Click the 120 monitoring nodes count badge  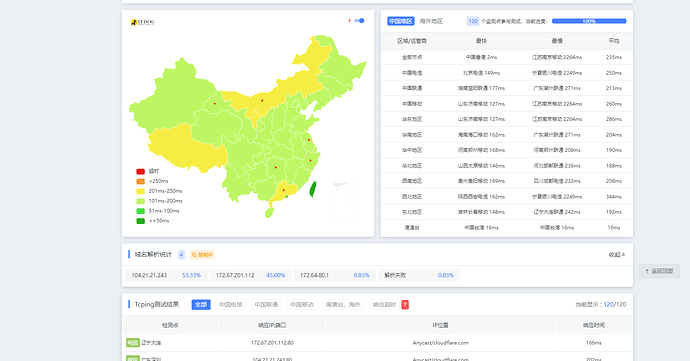click(x=473, y=21)
